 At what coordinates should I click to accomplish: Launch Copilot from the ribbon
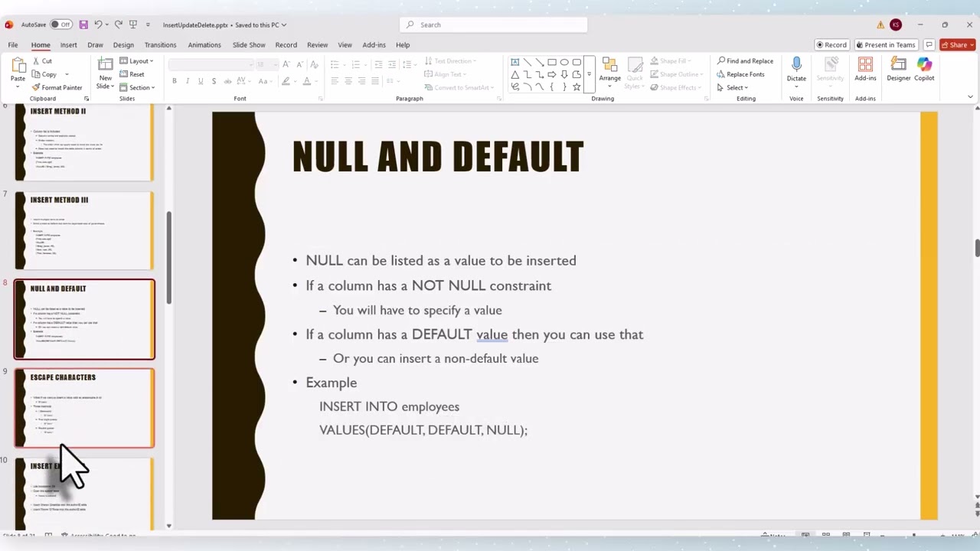(924, 69)
